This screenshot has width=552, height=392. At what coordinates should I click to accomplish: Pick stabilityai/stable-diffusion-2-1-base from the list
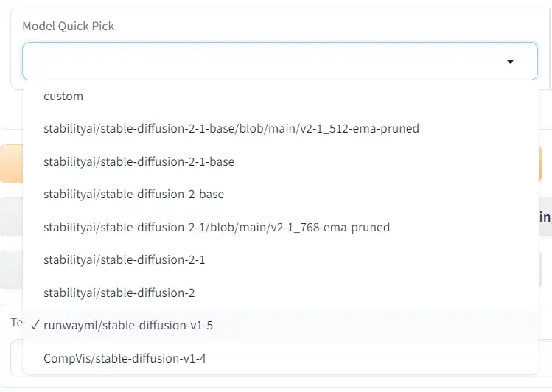tap(139, 161)
